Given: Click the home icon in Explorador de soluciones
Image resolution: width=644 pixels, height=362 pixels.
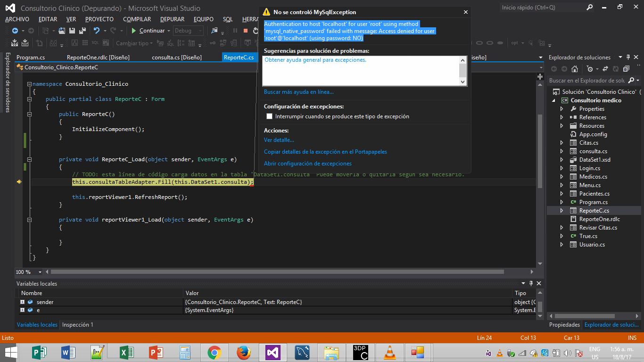Looking at the screenshot, I should pyautogui.click(x=574, y=69).
